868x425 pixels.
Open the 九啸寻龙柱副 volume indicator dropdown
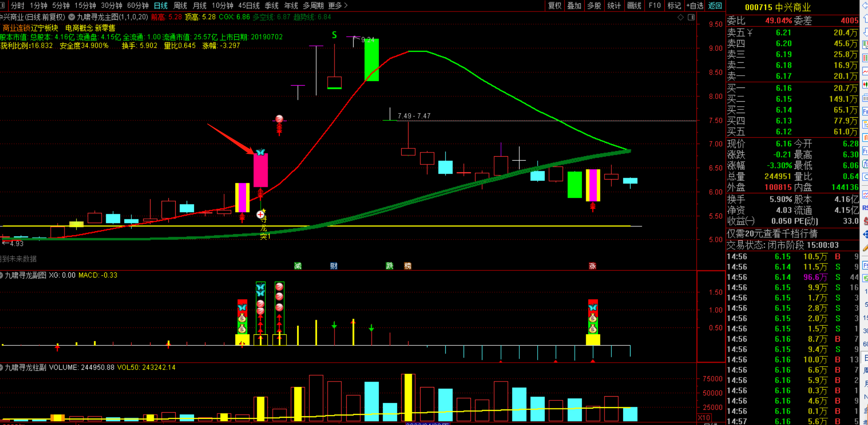[x=1, y=367]
